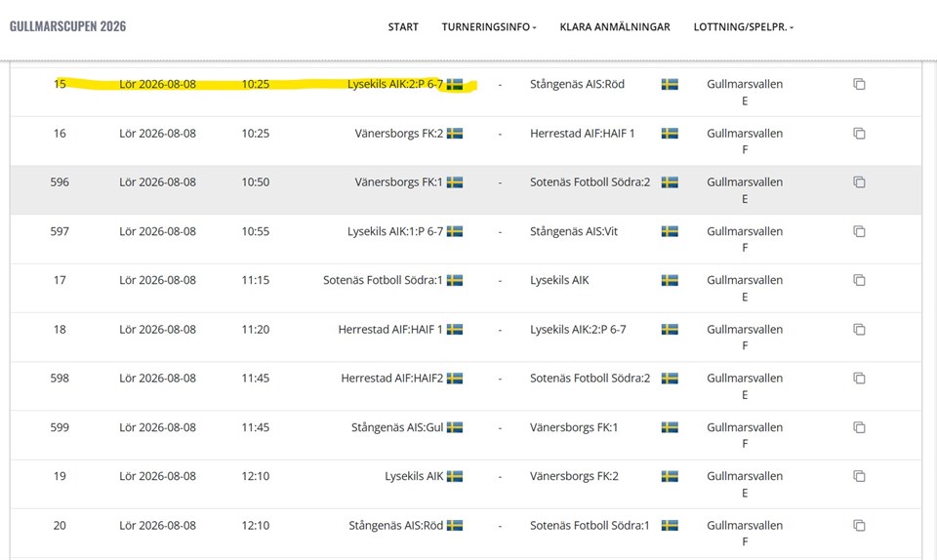The height and width of the screenshot is (560, 937).
Task: Click Swedish flag next to Stångenäs AIS:Röd match 15
Action: coord(670,84)
